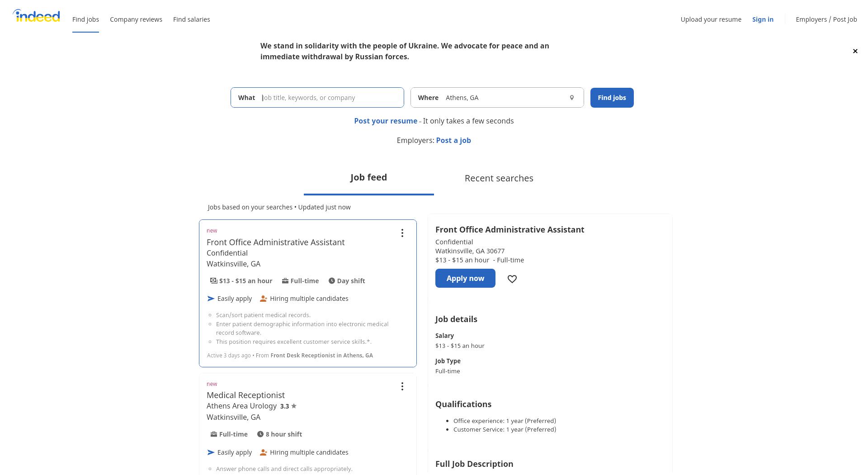Click the star rating for Athens Area Urology

pos(288,406)
